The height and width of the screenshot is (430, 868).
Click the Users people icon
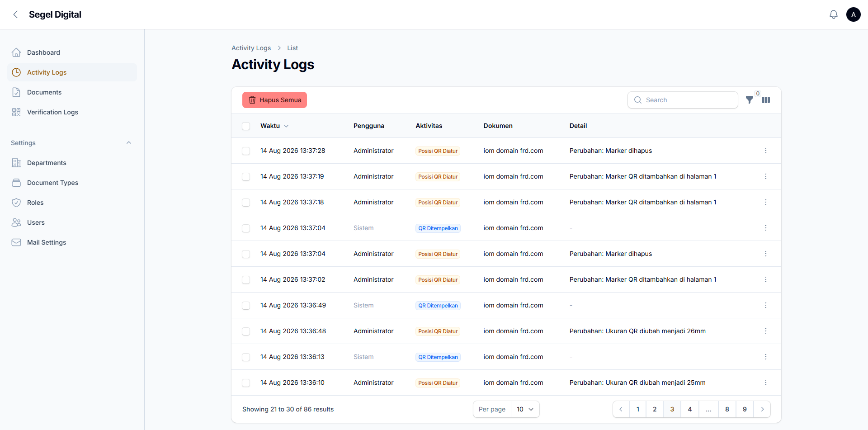click(x=16, y=222)
